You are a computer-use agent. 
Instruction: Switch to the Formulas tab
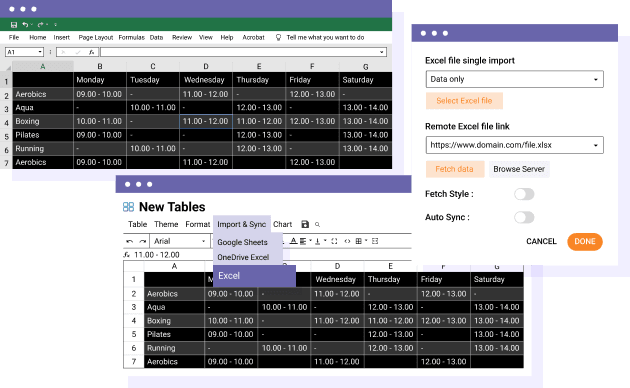click(x=131, y=37)
